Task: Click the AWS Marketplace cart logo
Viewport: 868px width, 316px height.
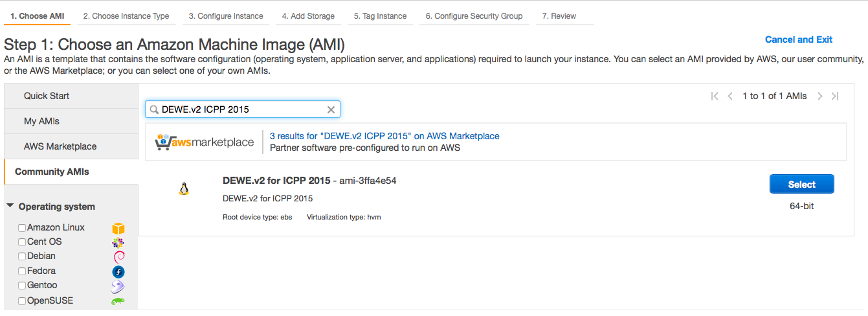Action: (x=205, y=142)
